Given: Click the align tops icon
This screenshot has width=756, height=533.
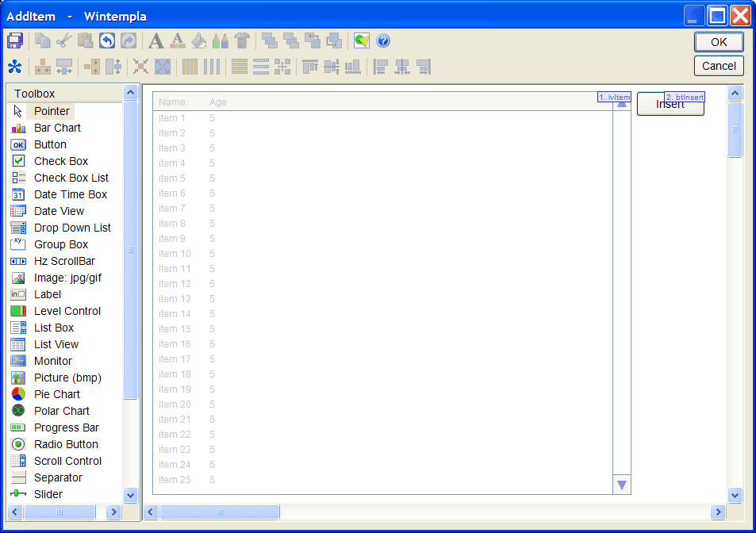Looking at the screenshot, I should click(309, 67).
